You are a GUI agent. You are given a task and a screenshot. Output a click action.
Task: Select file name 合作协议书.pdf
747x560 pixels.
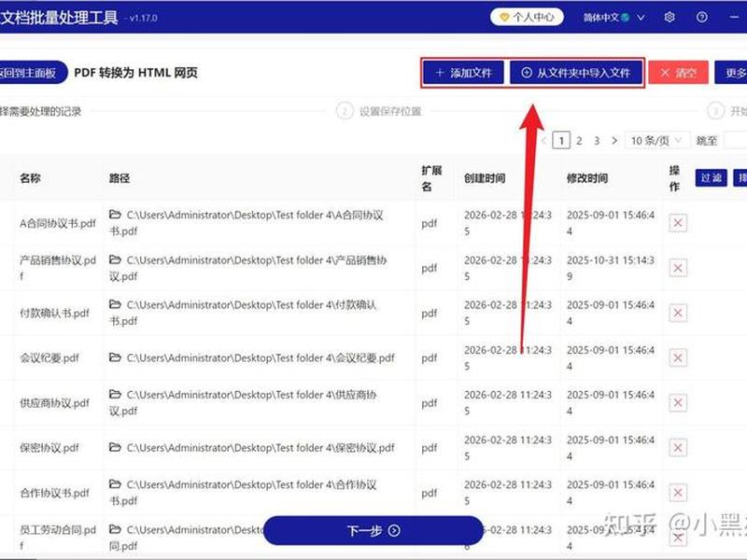tap(54, 493)
